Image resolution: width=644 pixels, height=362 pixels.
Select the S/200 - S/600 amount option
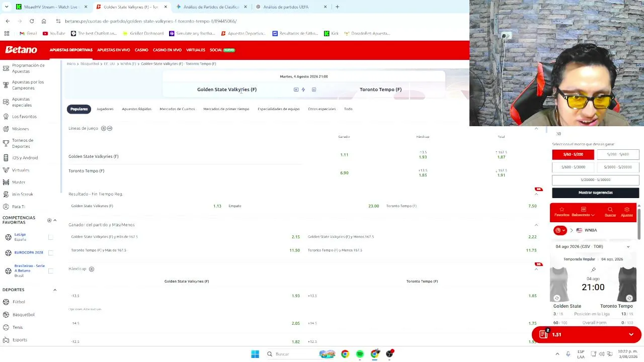618,154
